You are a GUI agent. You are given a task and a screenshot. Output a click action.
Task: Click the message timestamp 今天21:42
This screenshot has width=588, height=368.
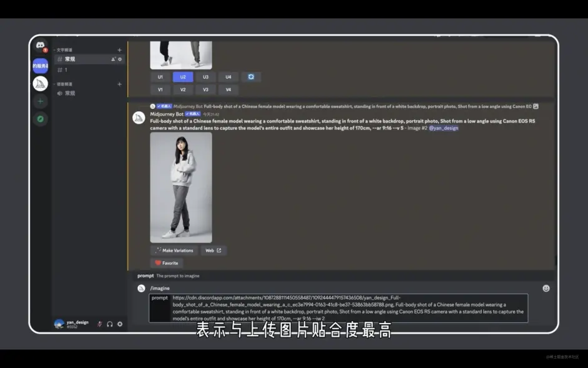211,114
